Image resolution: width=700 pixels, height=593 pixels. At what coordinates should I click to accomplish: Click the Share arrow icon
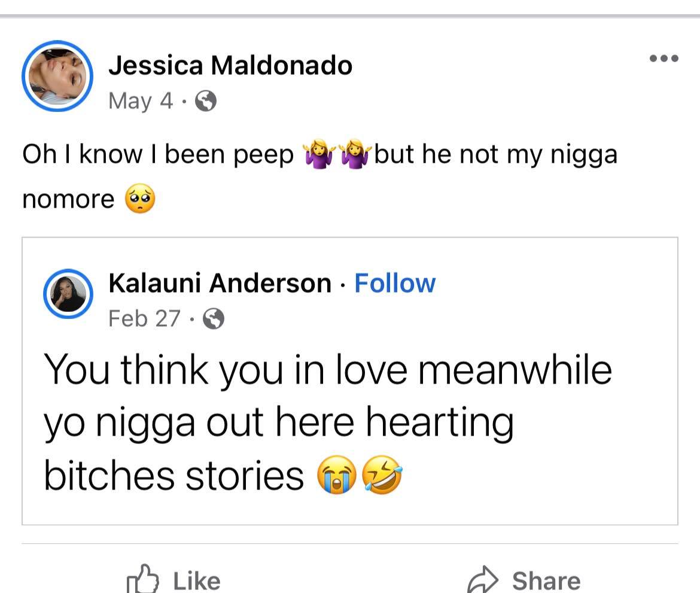482,579
